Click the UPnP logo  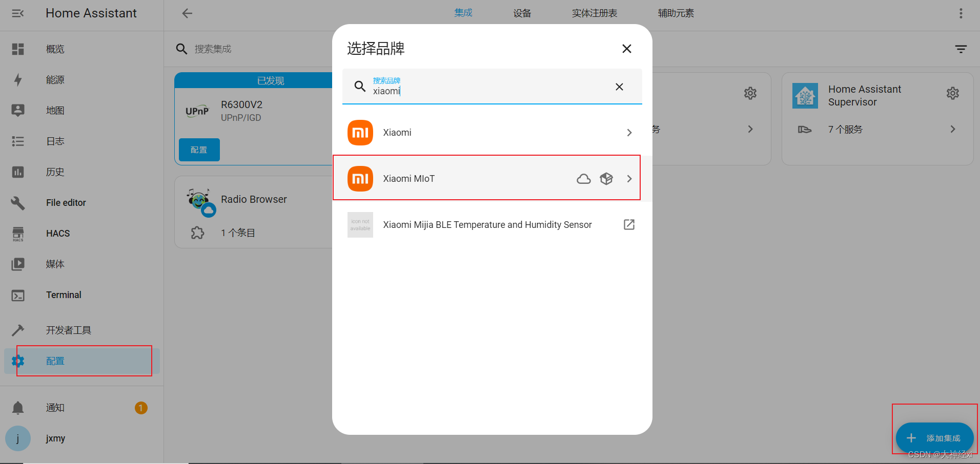[x=197, y=111]
